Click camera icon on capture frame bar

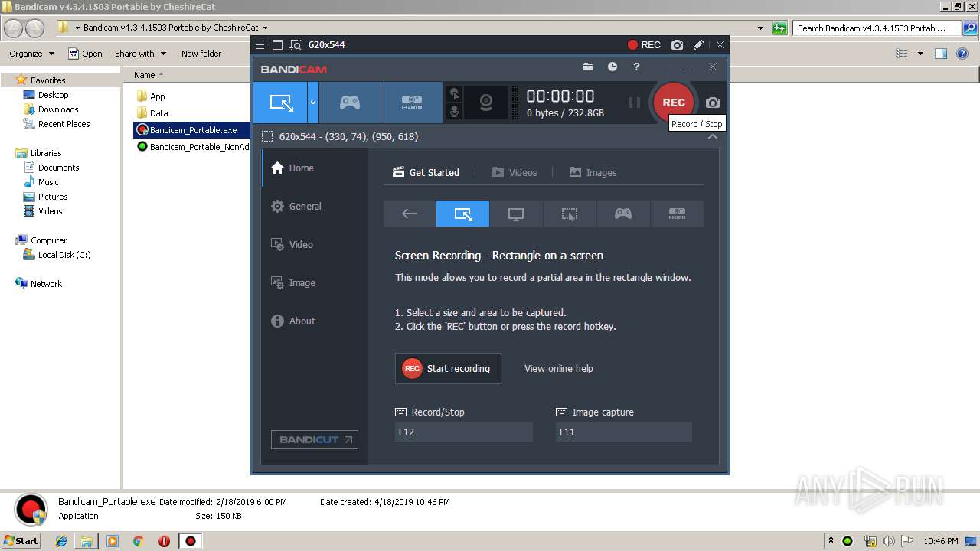677,45
